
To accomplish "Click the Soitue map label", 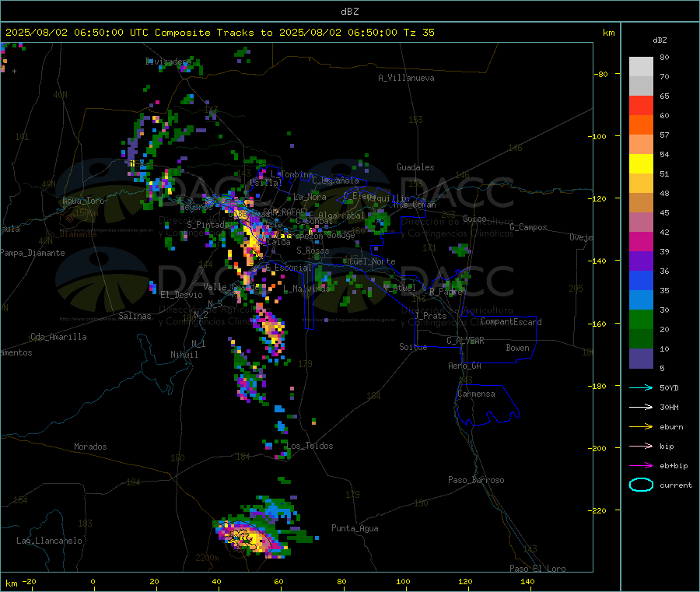I will [413, 347].
